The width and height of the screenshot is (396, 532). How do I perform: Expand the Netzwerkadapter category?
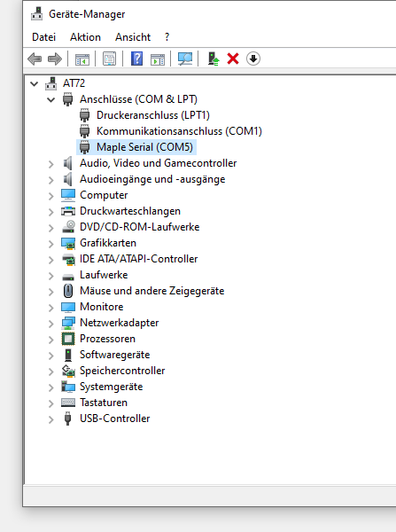tap(50, 324)
